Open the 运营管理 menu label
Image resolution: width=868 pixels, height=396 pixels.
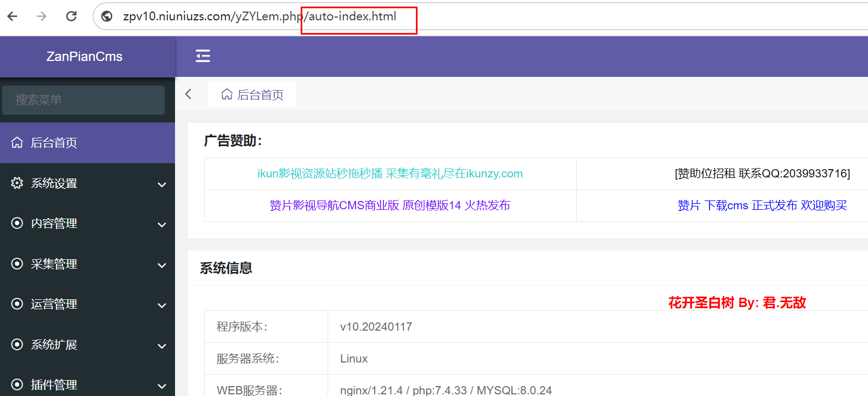pyautogui.click(x=54, y=304)
